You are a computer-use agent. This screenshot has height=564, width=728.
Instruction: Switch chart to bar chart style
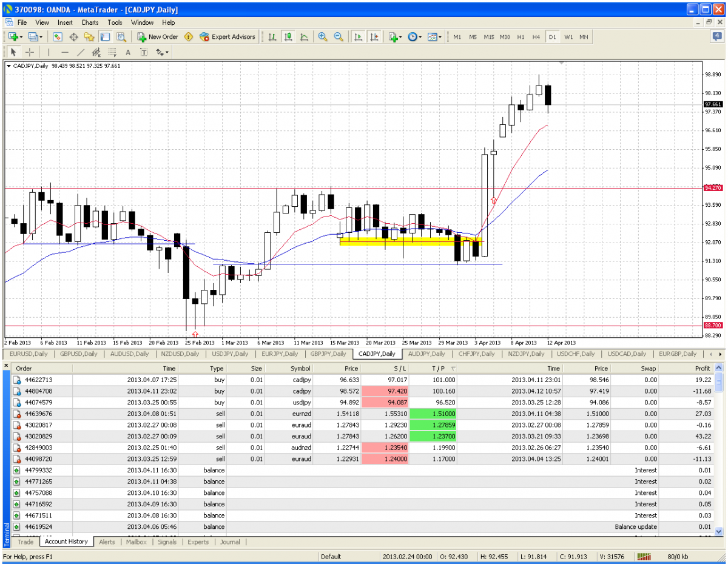[x=272, y=37]
